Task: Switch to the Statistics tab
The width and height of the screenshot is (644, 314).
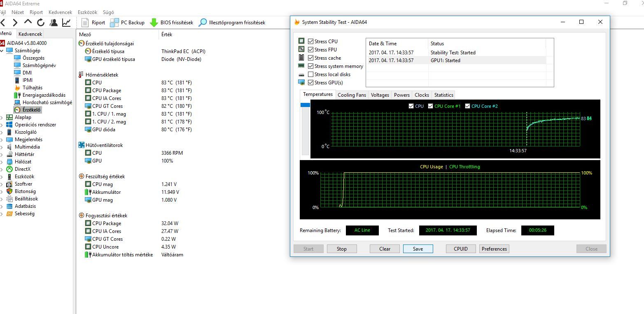Action: (443, 95)
